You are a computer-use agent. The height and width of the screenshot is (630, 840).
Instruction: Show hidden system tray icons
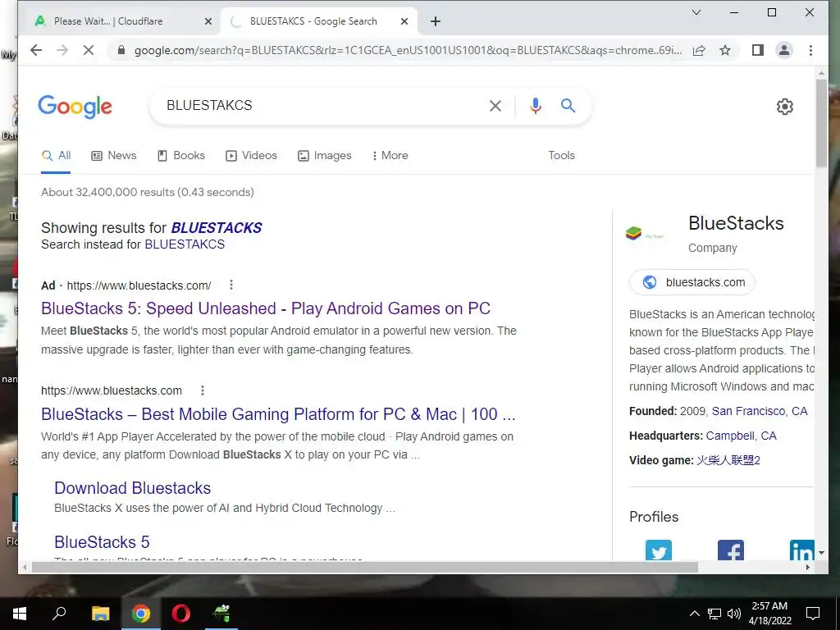pyautogui.click(x=694, y=614)
